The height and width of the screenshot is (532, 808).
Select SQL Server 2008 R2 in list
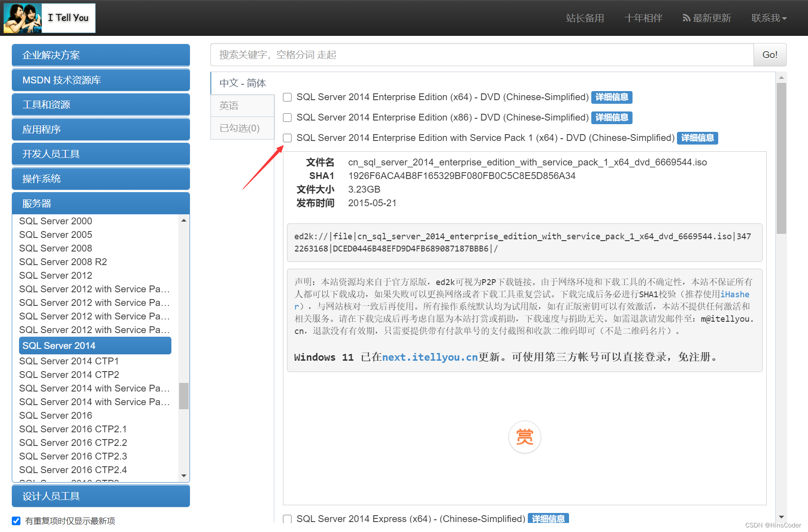pyautogui.click(x=63, y=262)
